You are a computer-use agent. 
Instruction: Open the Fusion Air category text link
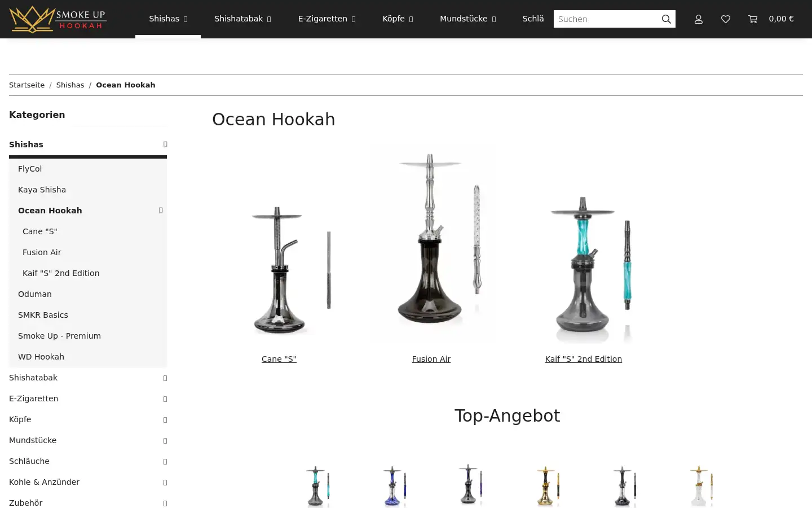coord(431,359)
